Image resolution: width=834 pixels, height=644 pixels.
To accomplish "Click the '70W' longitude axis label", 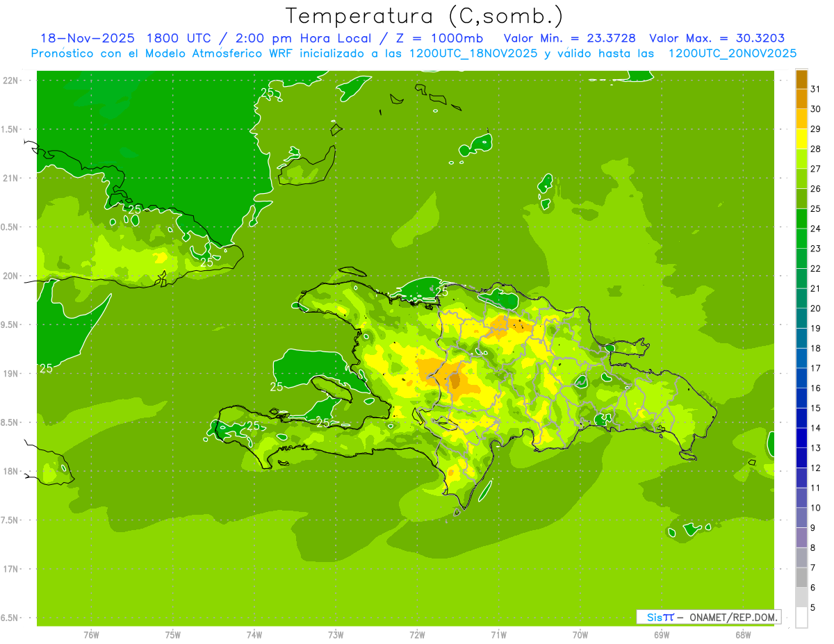I will pyautogui.click(x=580, y=635).
